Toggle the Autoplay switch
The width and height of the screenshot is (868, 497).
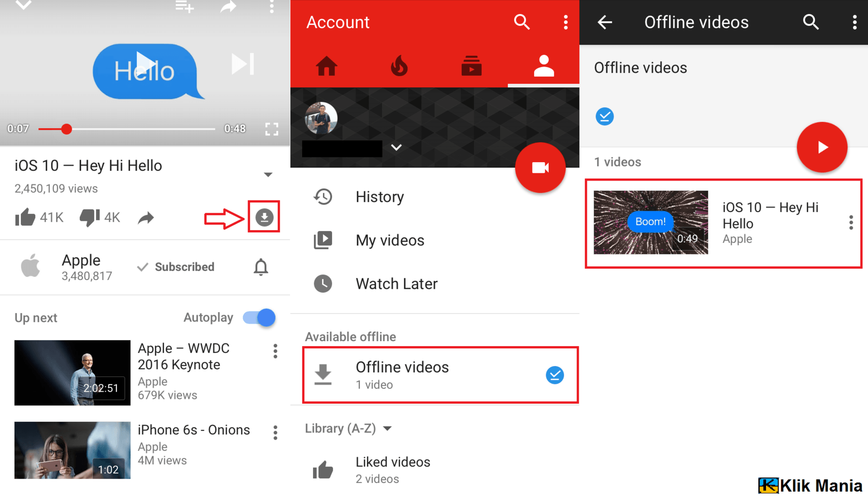pos(259,317)
